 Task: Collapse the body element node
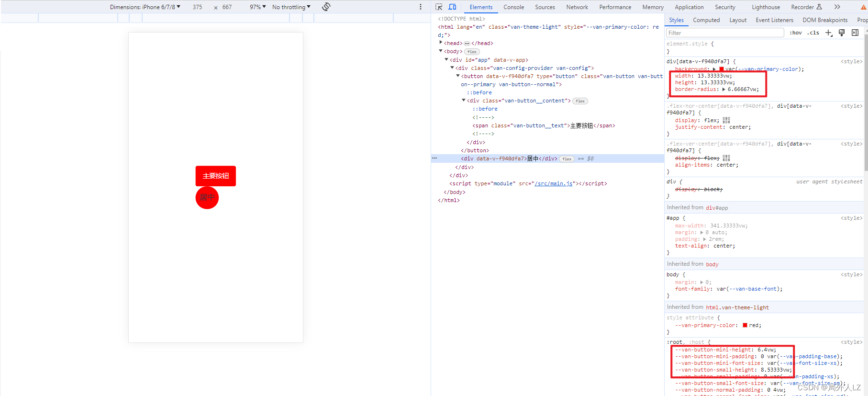pos(441,51)
